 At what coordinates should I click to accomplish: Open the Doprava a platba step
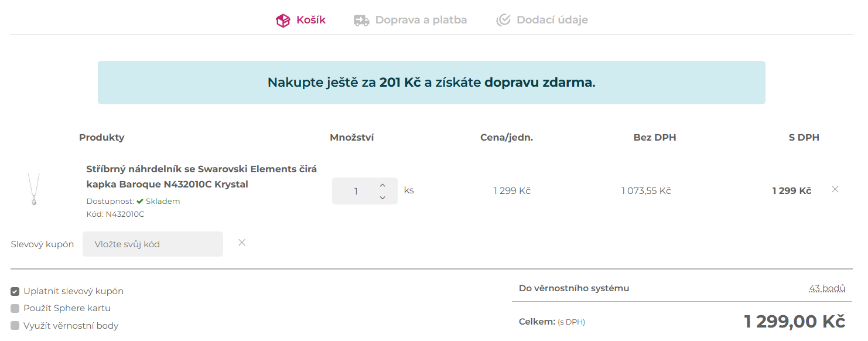[x=422, y=19]
